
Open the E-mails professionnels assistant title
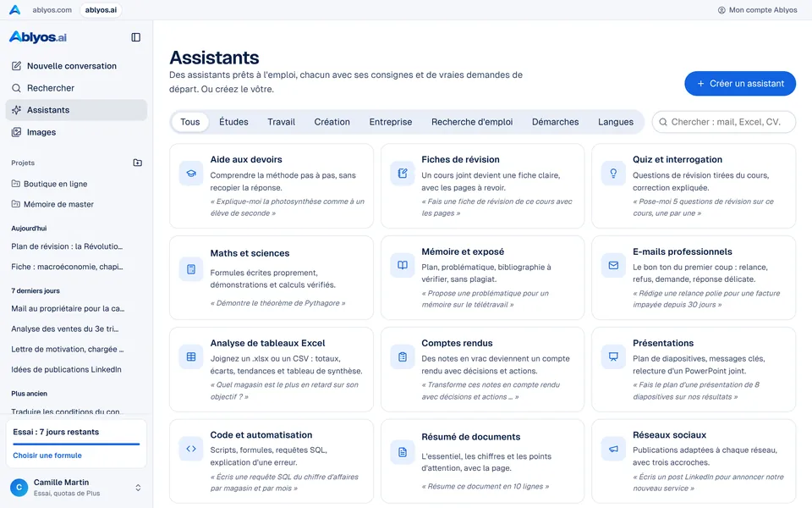tap(682, 252)
